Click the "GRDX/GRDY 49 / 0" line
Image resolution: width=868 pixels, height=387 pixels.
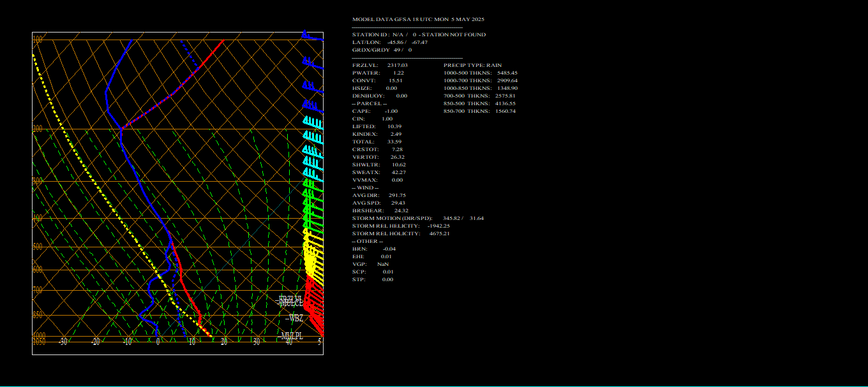382,50
